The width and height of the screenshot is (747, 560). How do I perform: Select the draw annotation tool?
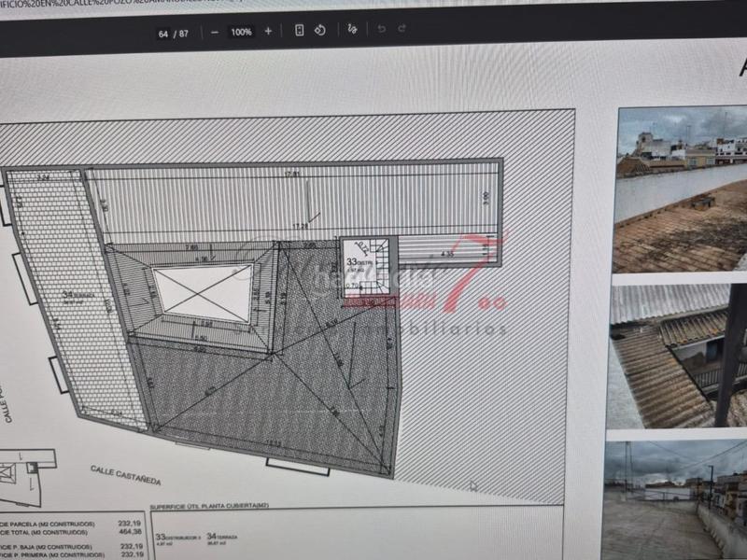point(352,30)
